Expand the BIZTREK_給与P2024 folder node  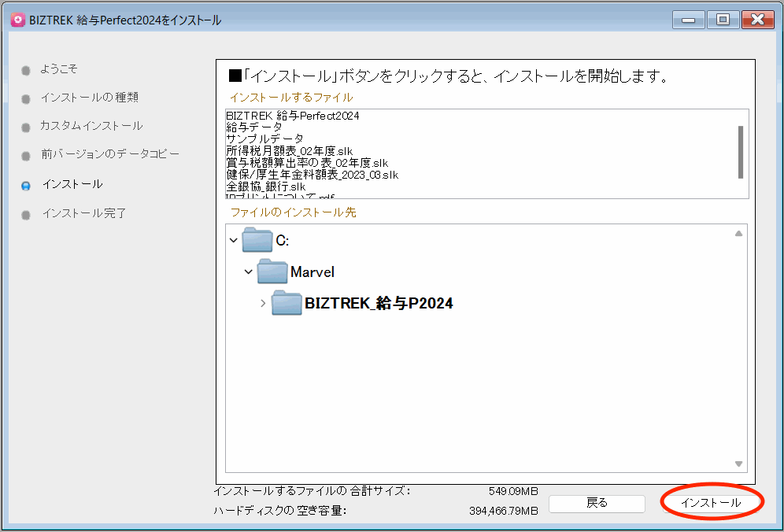[263, 303]
